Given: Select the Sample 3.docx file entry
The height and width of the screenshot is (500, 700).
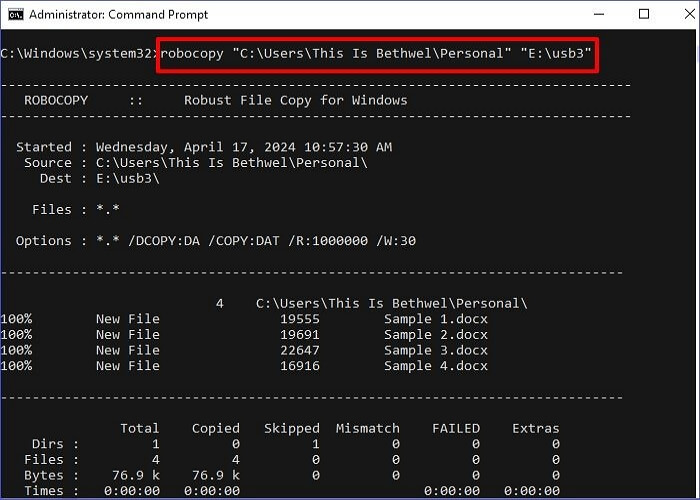Looking at the screenshot, I should coord(436,350).
